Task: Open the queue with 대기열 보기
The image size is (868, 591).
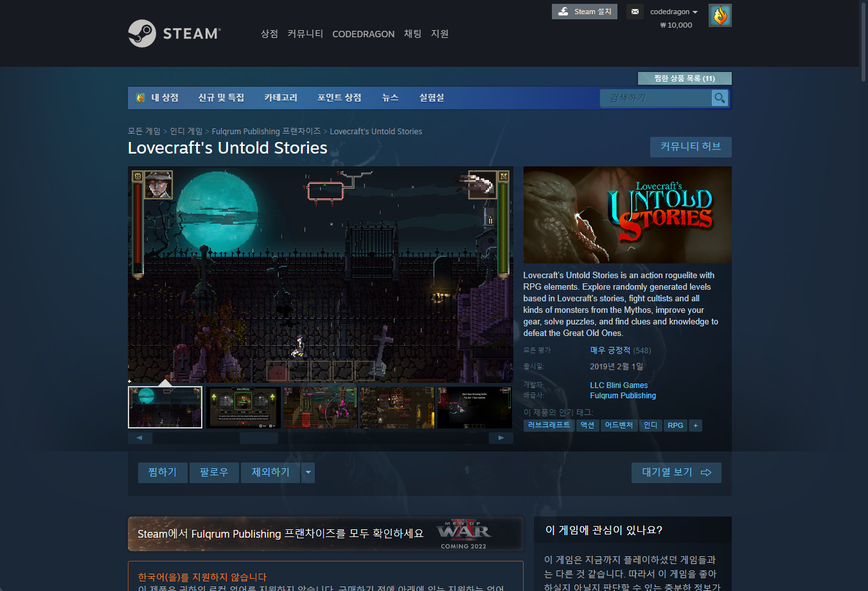Action: (677, 472)
